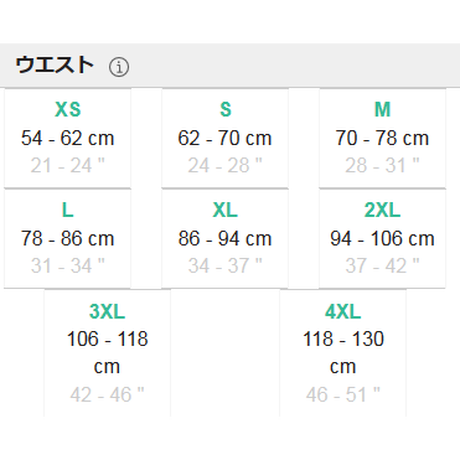Select the 3XL size label
The height and width of the screenshot is (460, 460).
click(x=107, y=311)
